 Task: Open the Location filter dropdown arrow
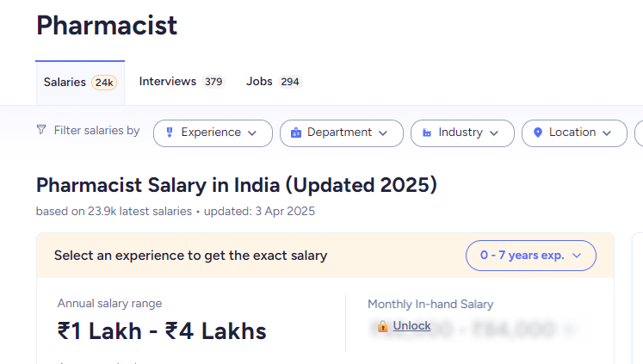coord(607,133)
